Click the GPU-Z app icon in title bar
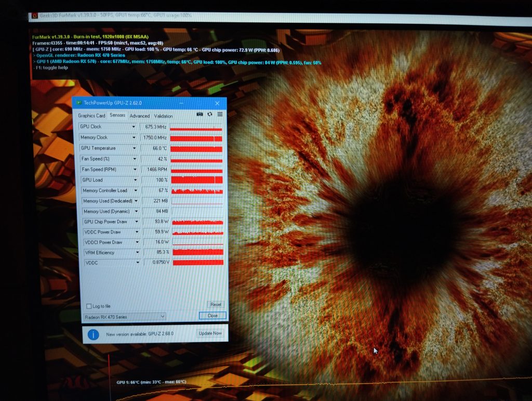532x401 pixels. coord(79,103)
